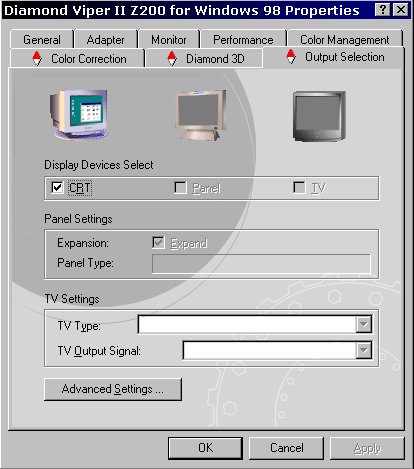Screen dimensions: 414x469
Task: Click the diamond icon on Diamond 3D tab
Action: tap(172, 58)
